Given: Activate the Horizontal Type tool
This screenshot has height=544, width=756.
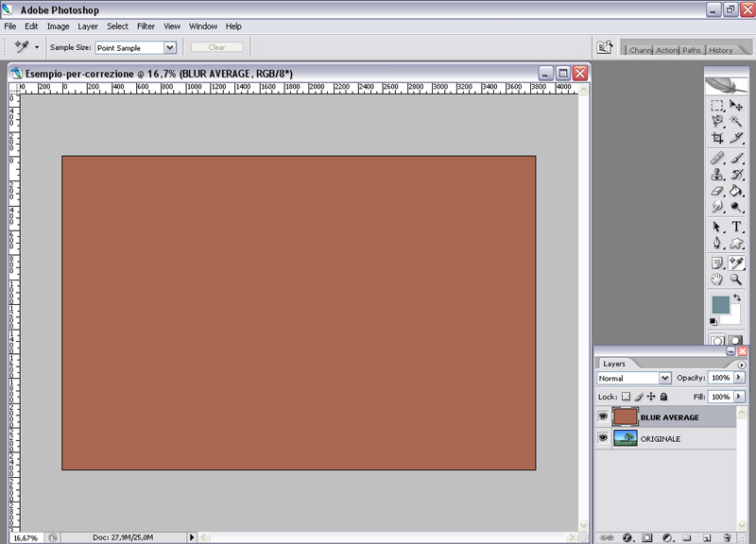Looking at the screenshot, I should (x=736, y=227).
